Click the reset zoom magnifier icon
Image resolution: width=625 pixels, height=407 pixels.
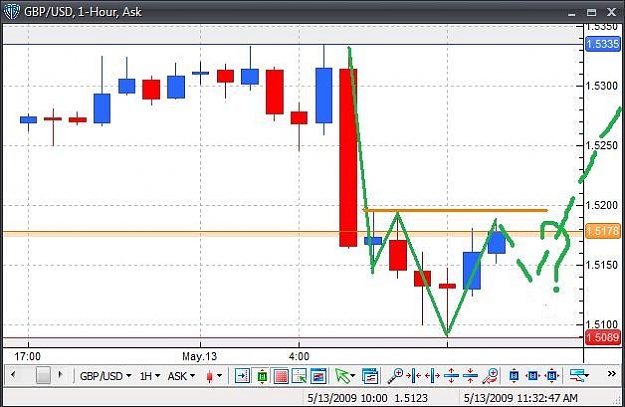pyautogui.click(x=490, y=376)
